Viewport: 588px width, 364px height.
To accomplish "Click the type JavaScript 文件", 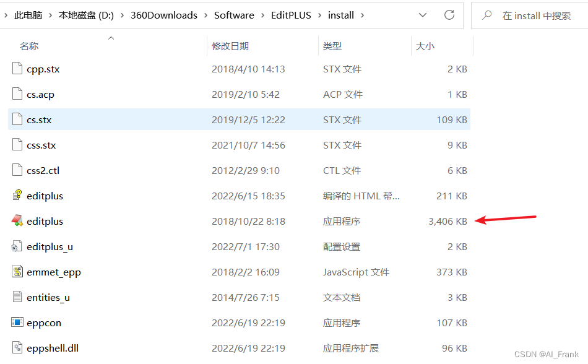I will [357, 272].
